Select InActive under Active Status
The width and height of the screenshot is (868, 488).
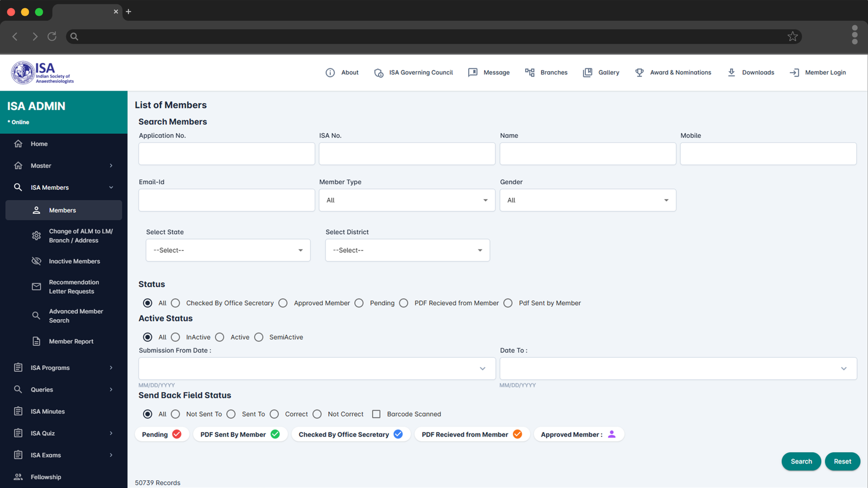(175, 337)
